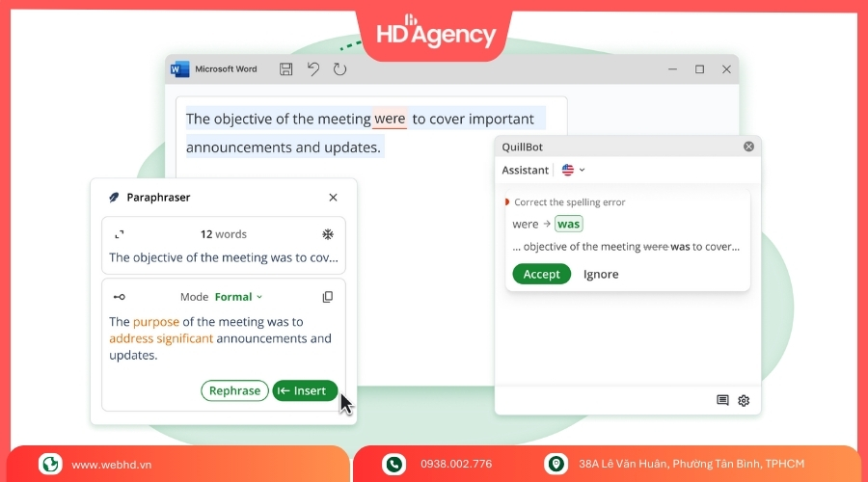Click the Save icon in Word title bar
This screenshot has width=868, height=482.
286,69
